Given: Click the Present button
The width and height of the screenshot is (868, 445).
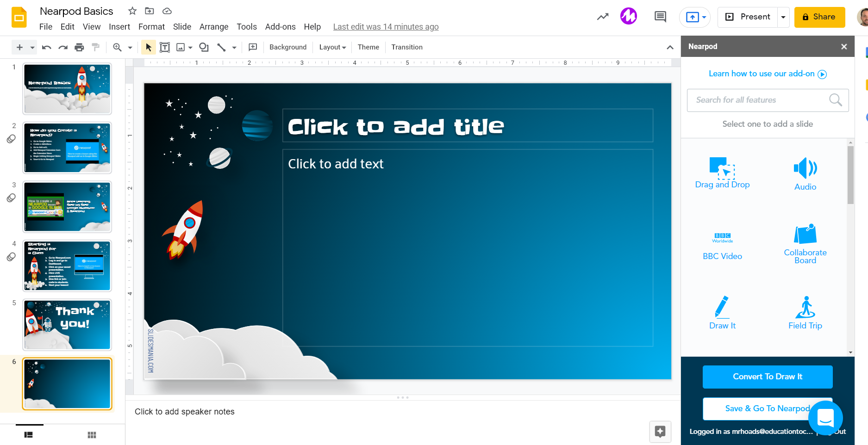Looking at the screenshot, I should 748,17.
